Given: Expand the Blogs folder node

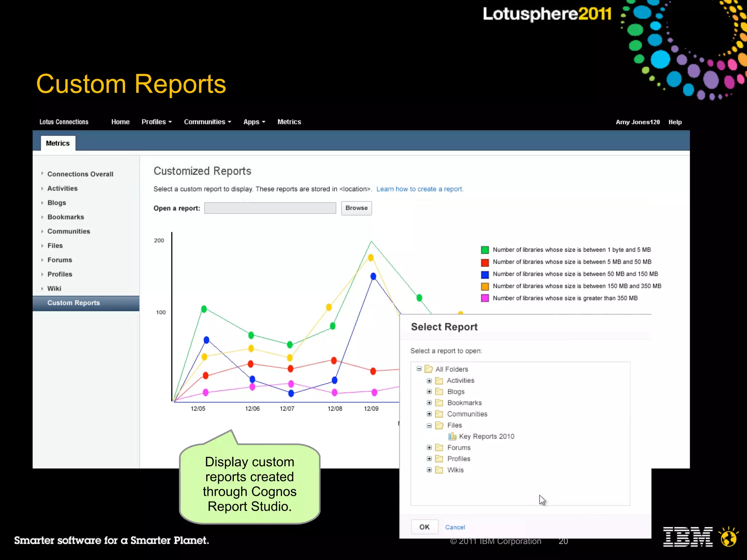Looking at the screenshot, I should point(429,392).
